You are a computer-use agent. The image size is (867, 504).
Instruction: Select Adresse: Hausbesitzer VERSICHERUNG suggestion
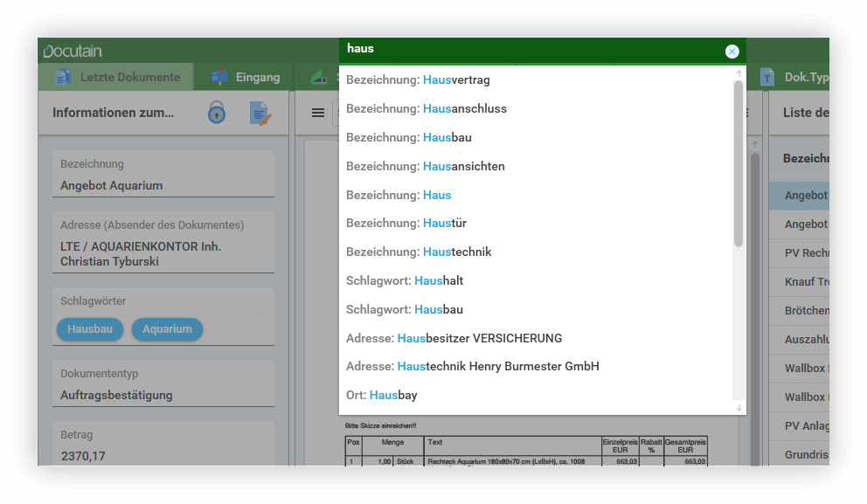point(454,338)
